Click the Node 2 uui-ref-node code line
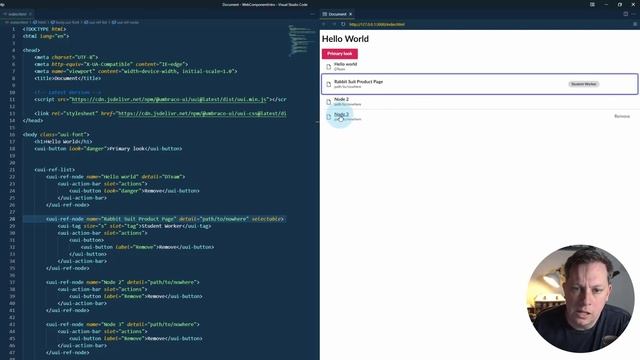The height and width of the screenshot is (360, 640). tap(123, 282)
